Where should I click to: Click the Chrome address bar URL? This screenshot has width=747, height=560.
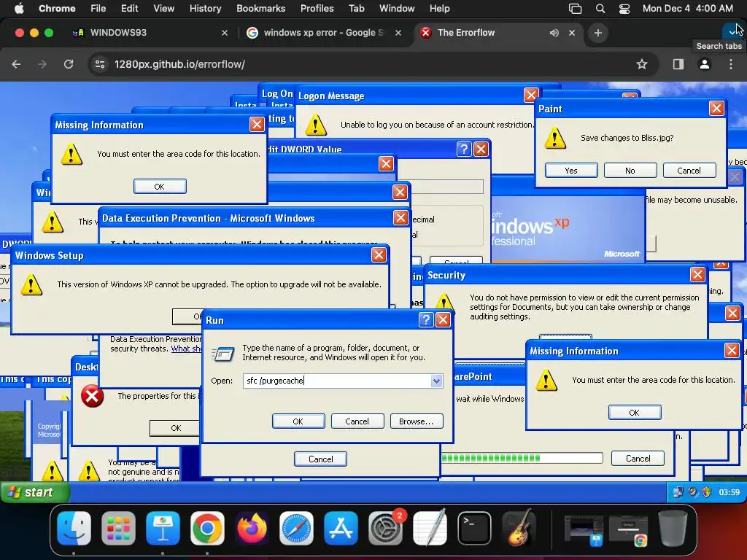coord(179,64)
